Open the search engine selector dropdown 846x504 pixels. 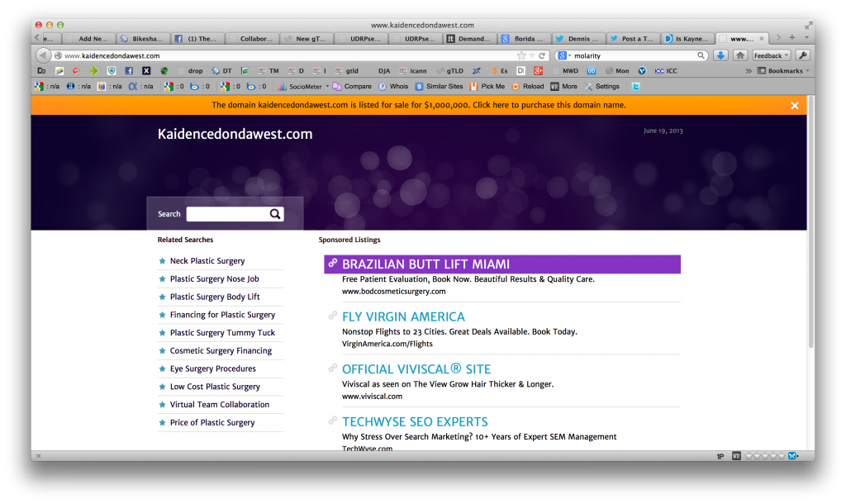(564, 55)
